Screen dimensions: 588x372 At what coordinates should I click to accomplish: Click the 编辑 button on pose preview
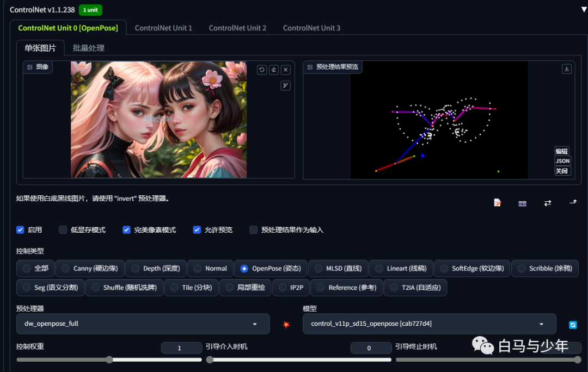(x=562, y=151)
